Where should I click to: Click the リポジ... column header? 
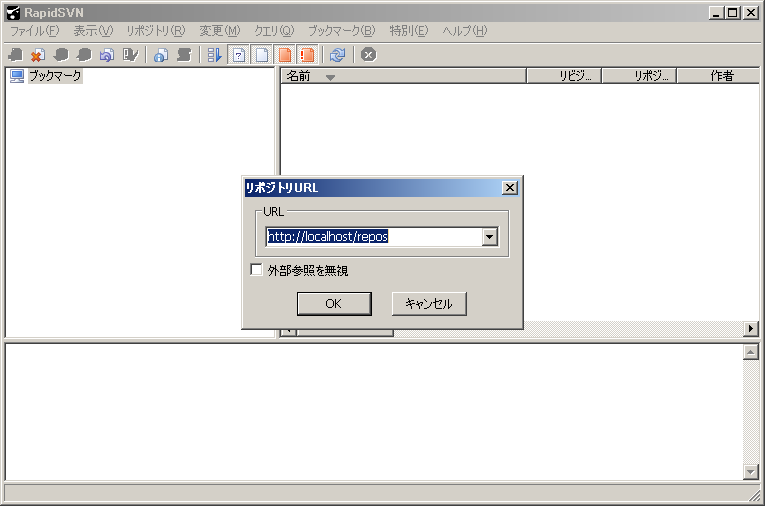639,76
